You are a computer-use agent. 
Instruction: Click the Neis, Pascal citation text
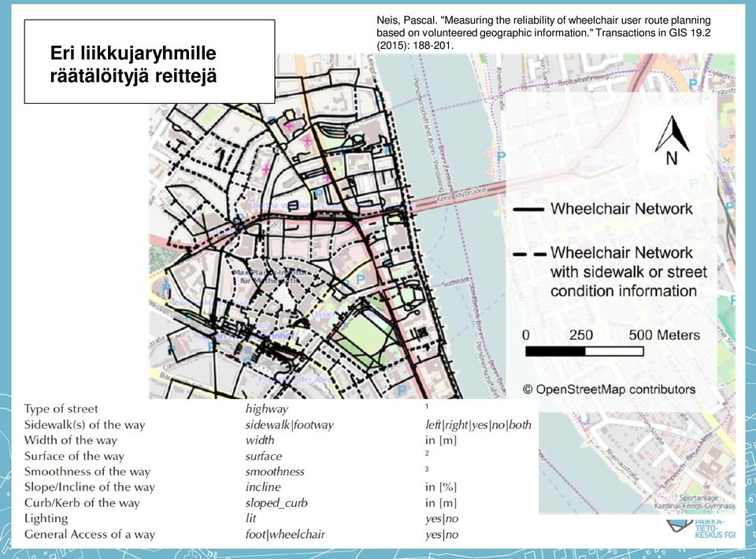click(x=543, y=33)
